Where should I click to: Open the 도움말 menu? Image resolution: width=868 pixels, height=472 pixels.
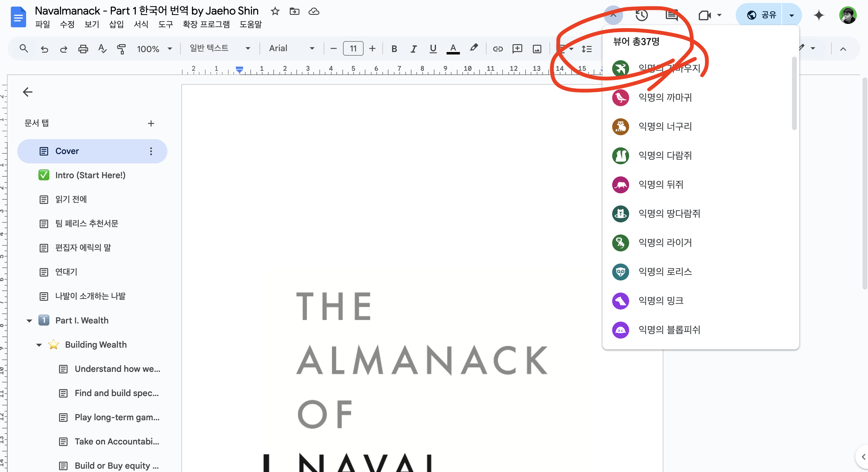coord(251,25)
